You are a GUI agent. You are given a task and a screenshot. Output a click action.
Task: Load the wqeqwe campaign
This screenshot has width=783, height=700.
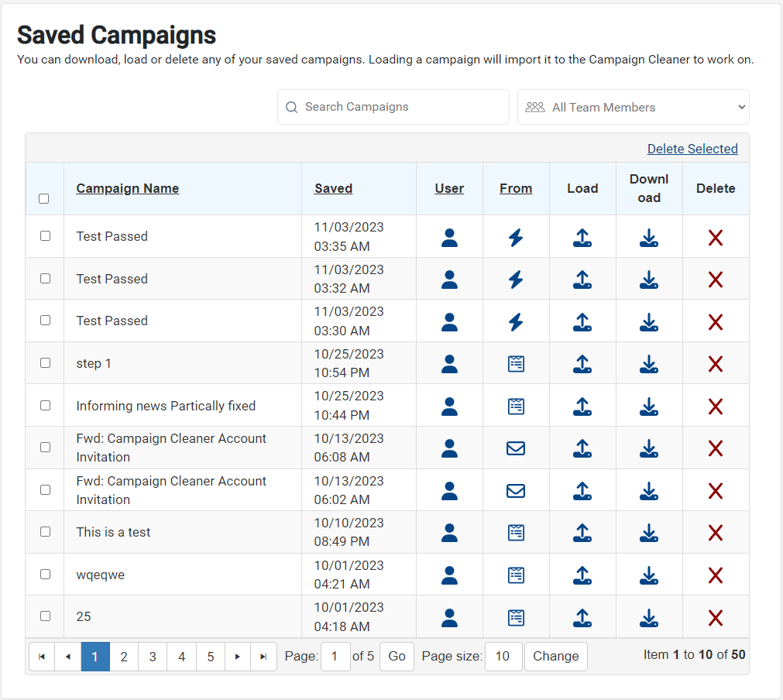(582, 575)
